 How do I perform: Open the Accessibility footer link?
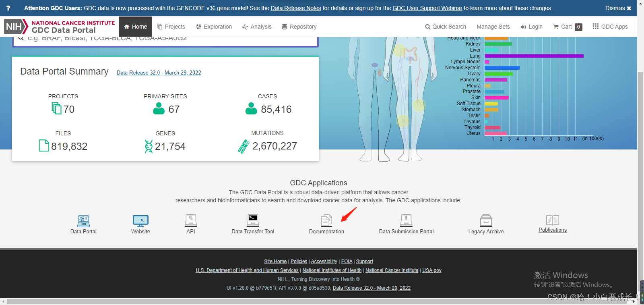324,261
